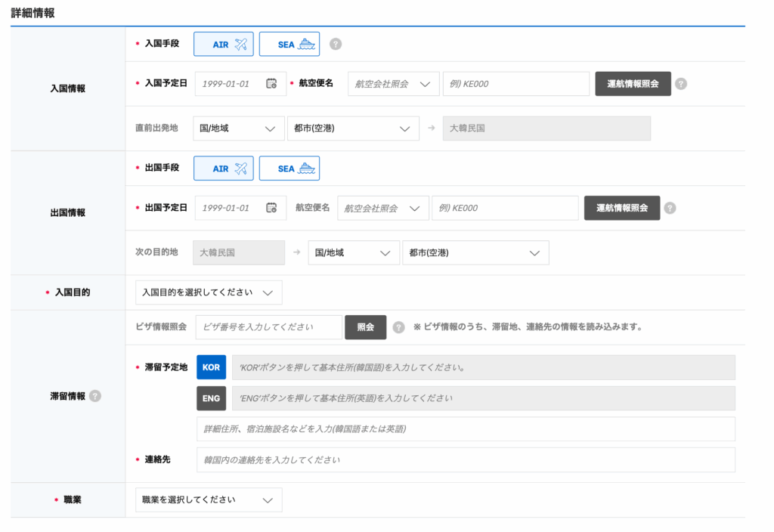This screenshot has height=532, width=774.
Task: Click the ビザ番号を入力してください input field
Action: coord(268,327)
